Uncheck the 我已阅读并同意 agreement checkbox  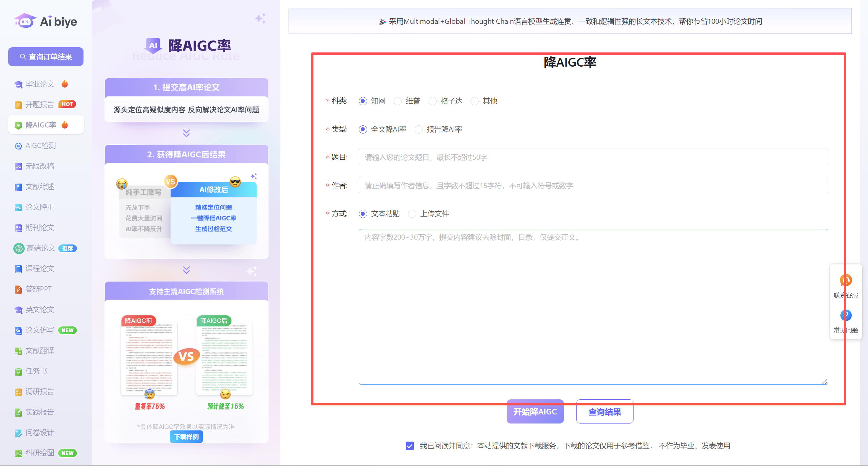[409, 446]
